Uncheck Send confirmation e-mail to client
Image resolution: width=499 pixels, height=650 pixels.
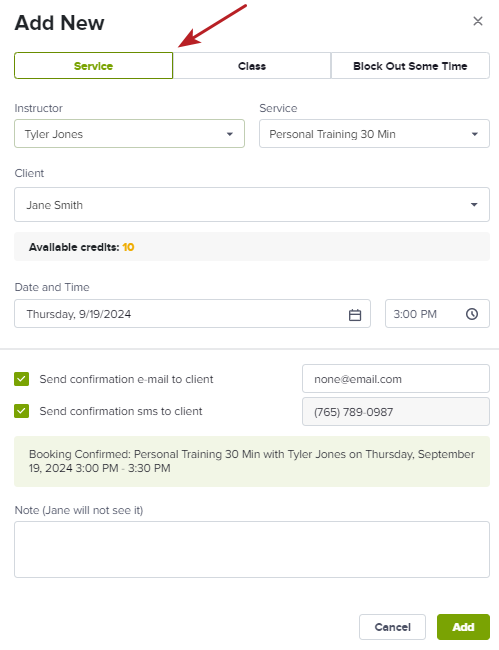click(22, 379)
